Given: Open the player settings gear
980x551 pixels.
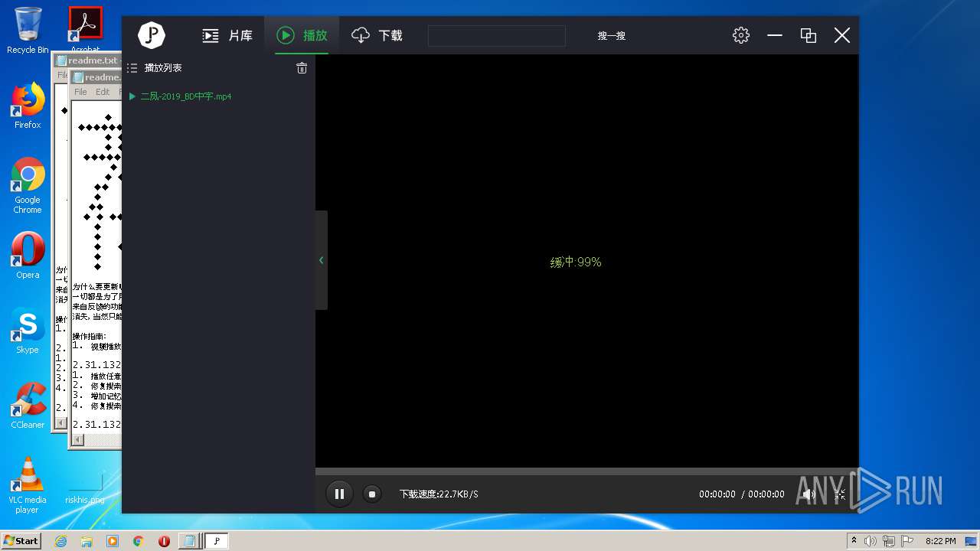Looking at the screenshot, I should (x=741, y=35).
